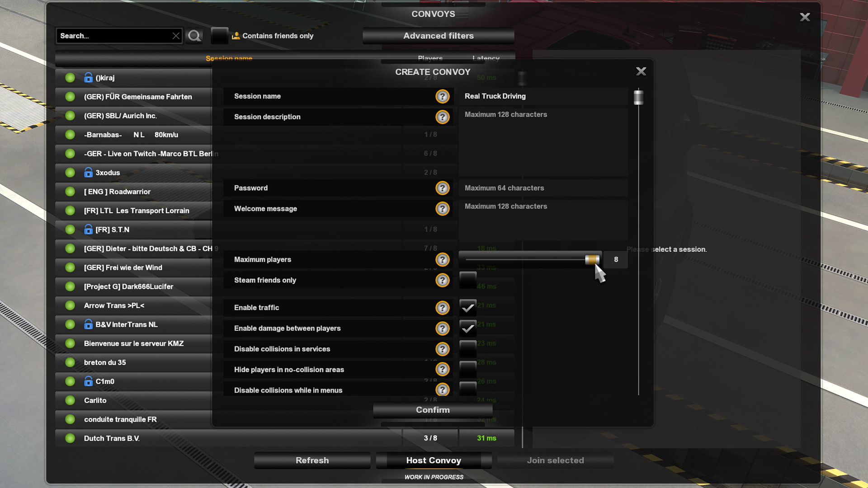Tick Contains friends only checkbox
868x488 pixels.
[x=219, y=36]
